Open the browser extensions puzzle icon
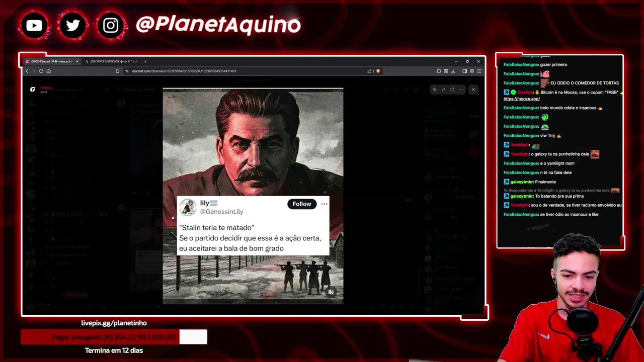The image size is (644, 362). point(439,71)
